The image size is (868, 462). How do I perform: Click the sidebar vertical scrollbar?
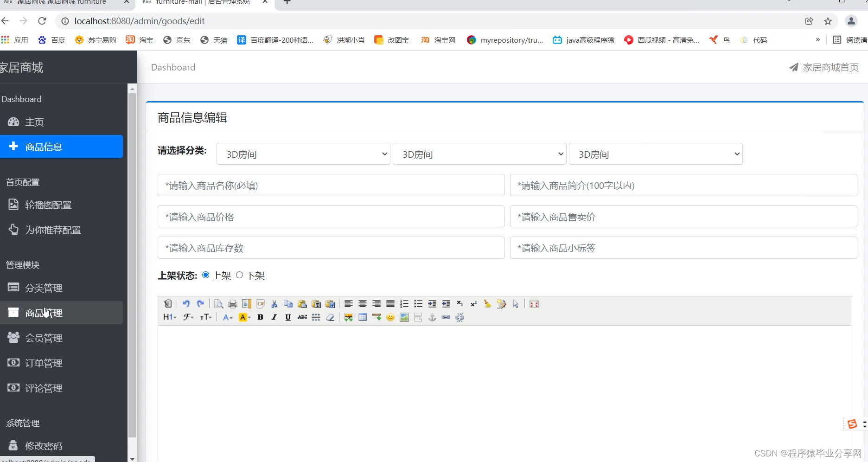click(132, 264)
